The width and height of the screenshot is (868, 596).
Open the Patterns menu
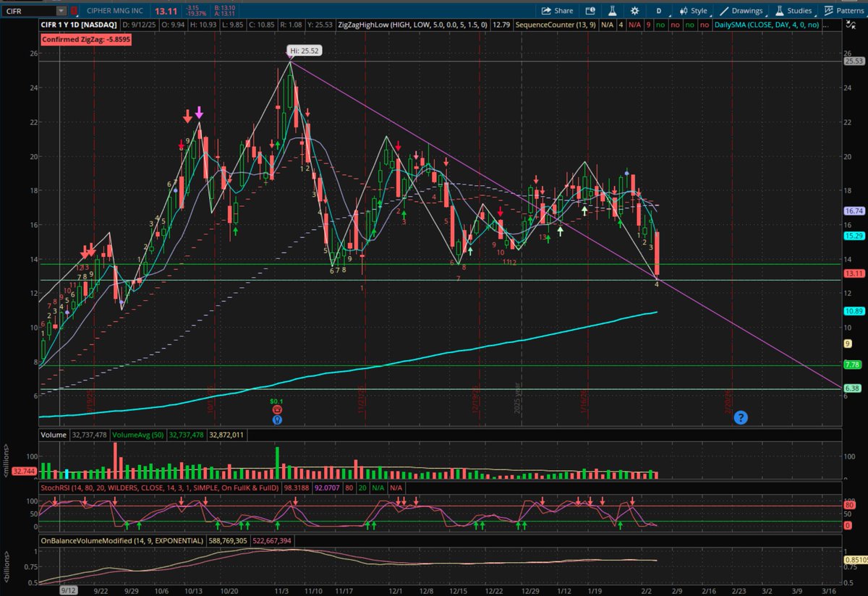[x=843, y=11]
